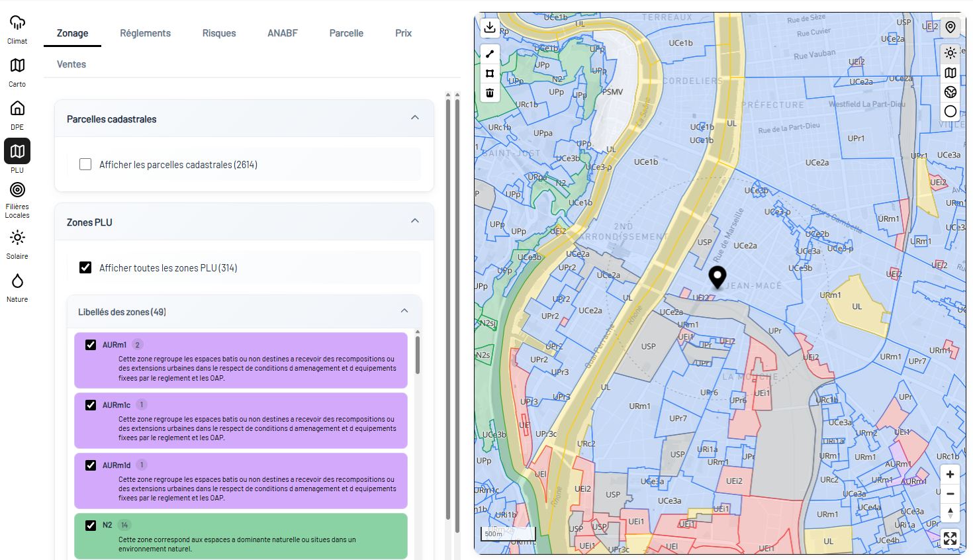Choose the globe satellite basemap style
This screenshot has height=560, width=973.
pos(950,92)
